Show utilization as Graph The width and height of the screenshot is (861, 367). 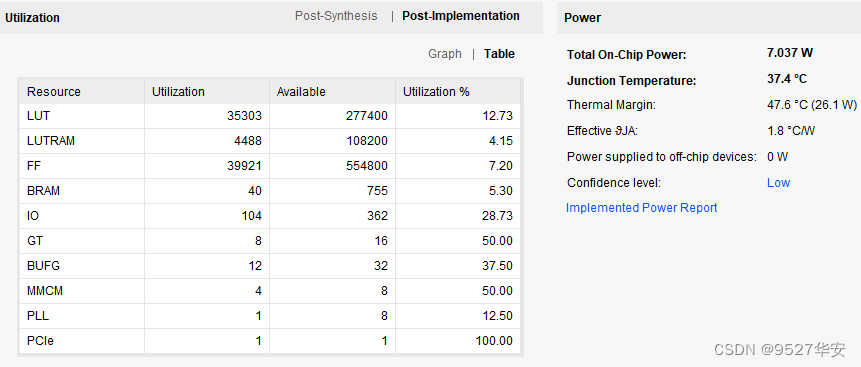coord(445,54)
